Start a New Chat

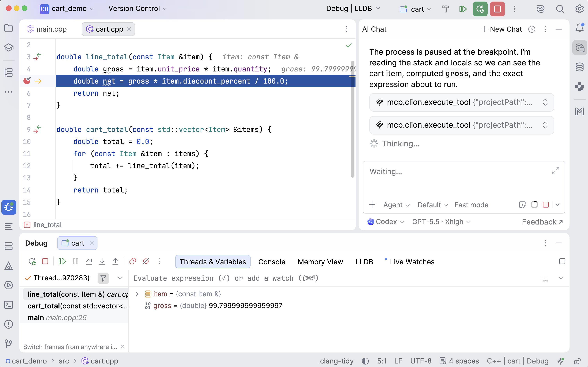(501, 29)
